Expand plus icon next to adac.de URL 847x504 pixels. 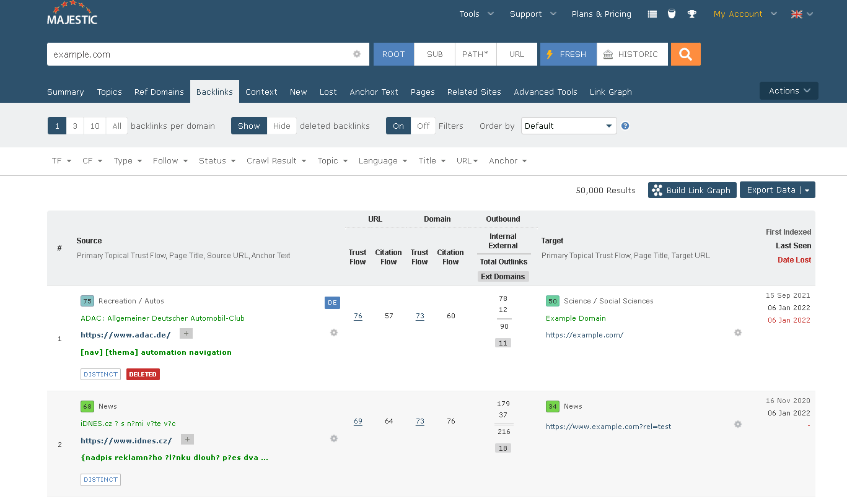click(186, 334)
